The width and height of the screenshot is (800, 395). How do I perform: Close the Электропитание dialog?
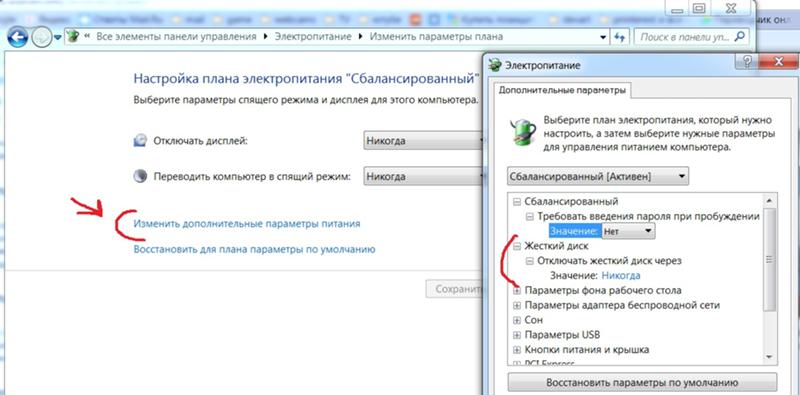pos(778,62)
